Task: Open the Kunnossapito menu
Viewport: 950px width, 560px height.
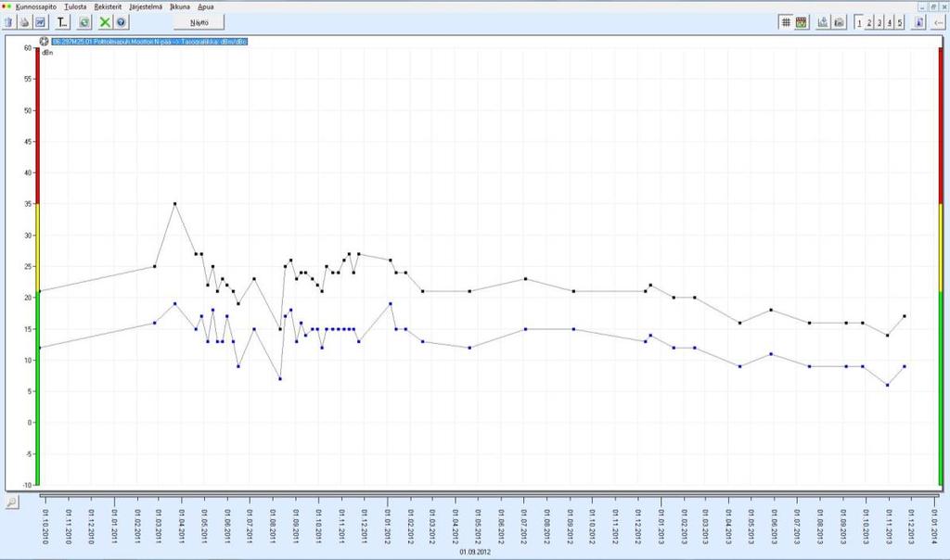Action: pos(36,6)
